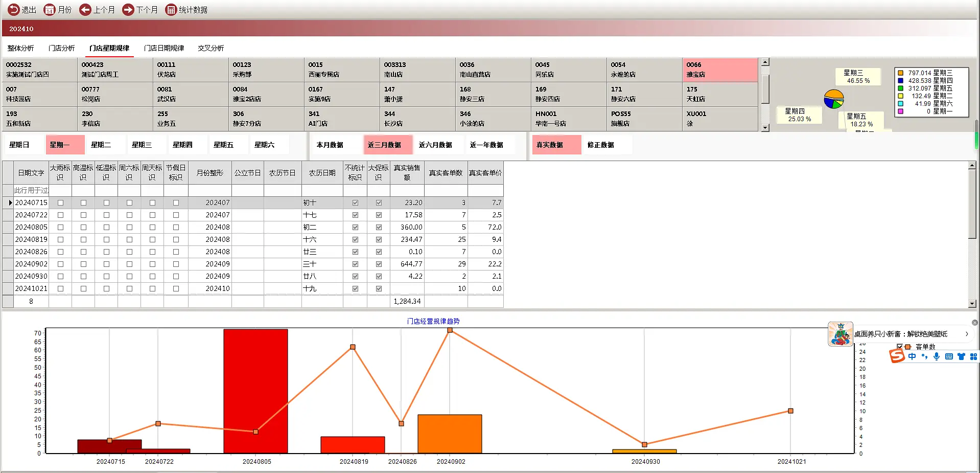Image resolution: width=980 pixels, height=473 pixels.
Task: Select store 0066 淮宝店
Action: [x=720, y=70]
